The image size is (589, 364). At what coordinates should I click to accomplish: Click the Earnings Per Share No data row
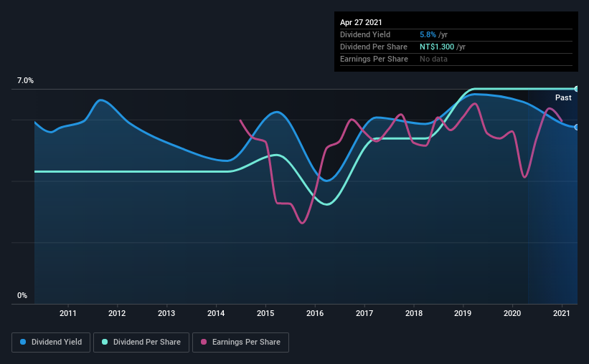point(456,59)
